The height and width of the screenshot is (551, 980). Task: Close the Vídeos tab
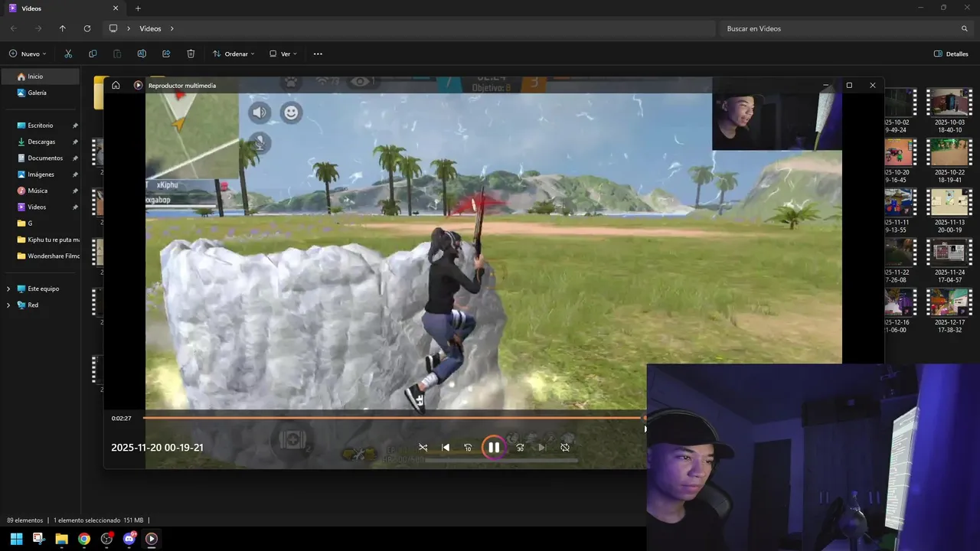point(116,8)
